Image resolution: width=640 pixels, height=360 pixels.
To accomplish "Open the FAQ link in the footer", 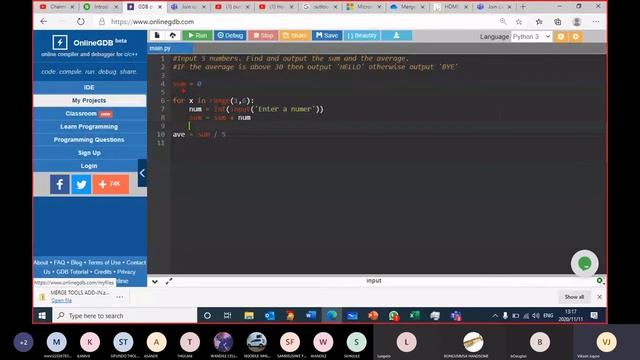I will (60, 262).
